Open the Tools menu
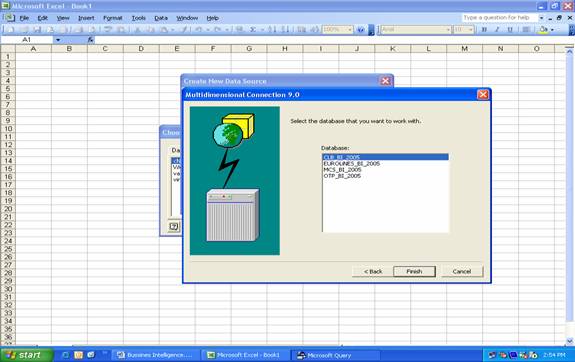This screenshot has height=362, width=575. pos(139,18)
